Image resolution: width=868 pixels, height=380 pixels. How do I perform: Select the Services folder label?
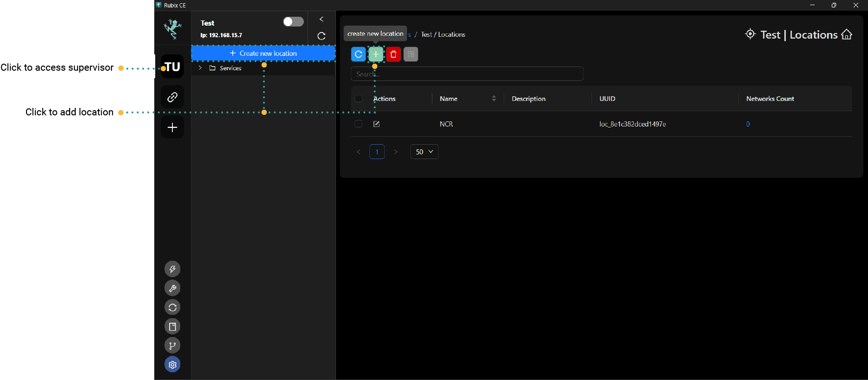point(230,68)
